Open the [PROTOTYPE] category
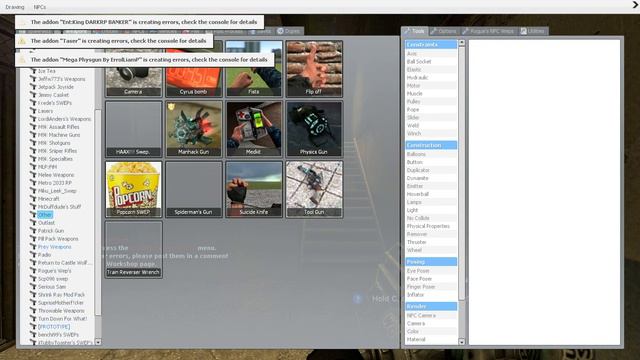Viewport: 640px width, 360px height. (54, 327)
